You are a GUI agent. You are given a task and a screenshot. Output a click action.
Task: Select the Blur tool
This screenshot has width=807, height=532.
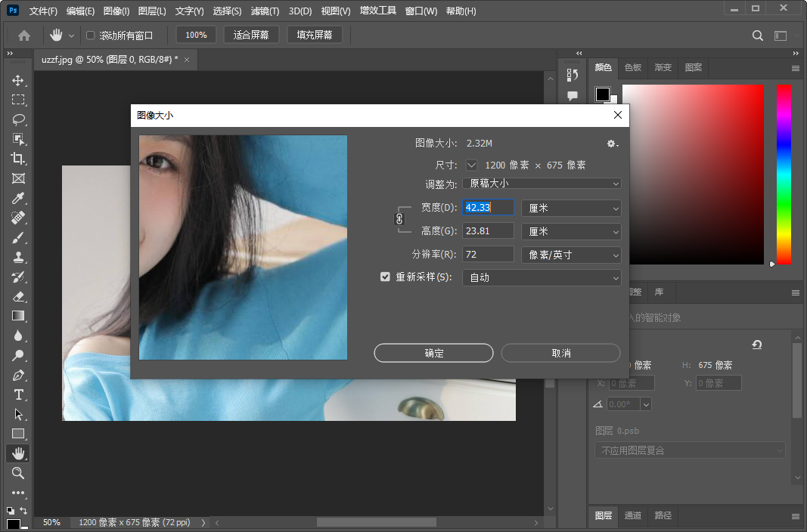[x=18, y=336]
